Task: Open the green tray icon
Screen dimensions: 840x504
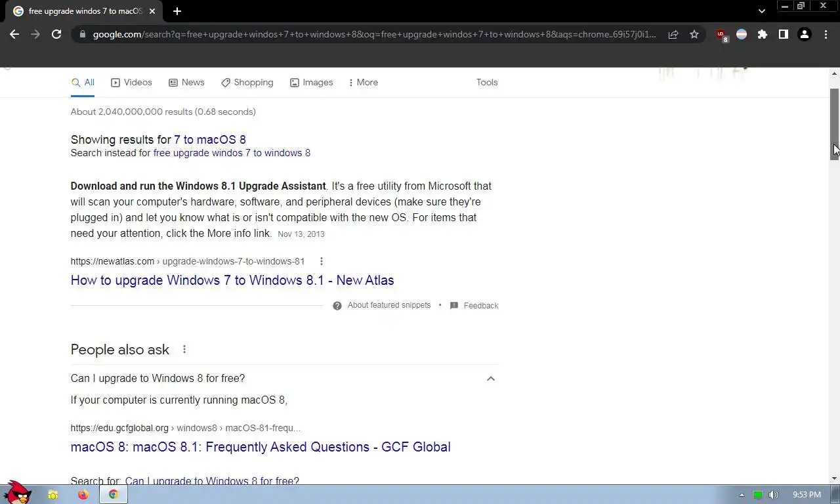Action: click(x=758, y=495)
